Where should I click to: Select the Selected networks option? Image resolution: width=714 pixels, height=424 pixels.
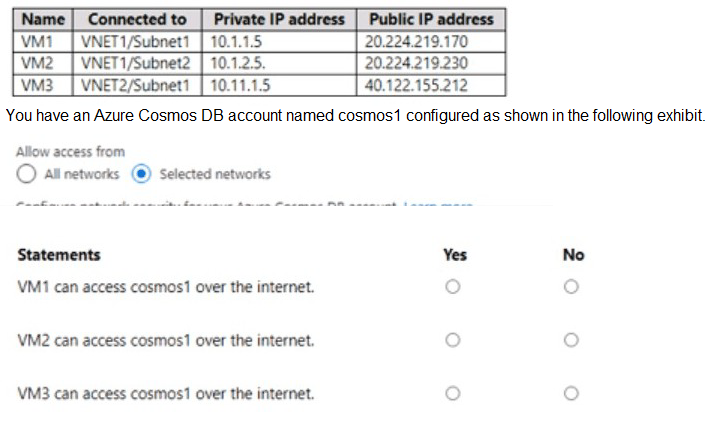pos(141,174)
